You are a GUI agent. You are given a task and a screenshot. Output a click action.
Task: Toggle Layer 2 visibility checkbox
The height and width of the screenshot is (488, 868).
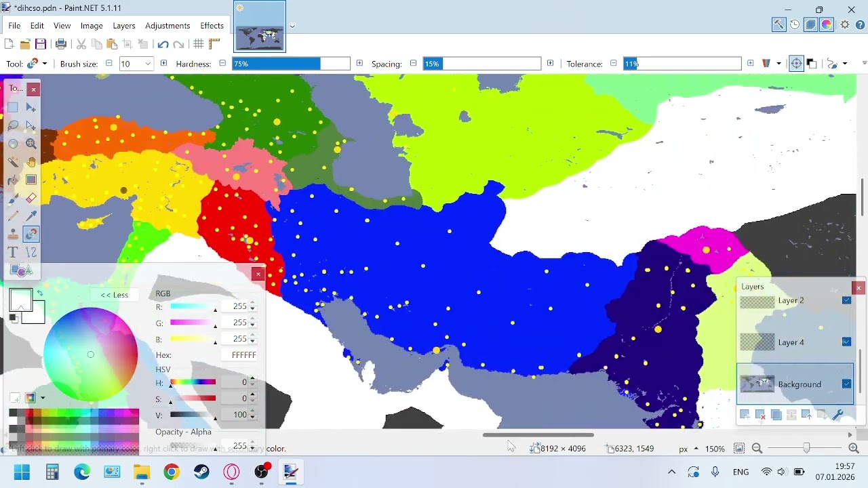point(846,300)
